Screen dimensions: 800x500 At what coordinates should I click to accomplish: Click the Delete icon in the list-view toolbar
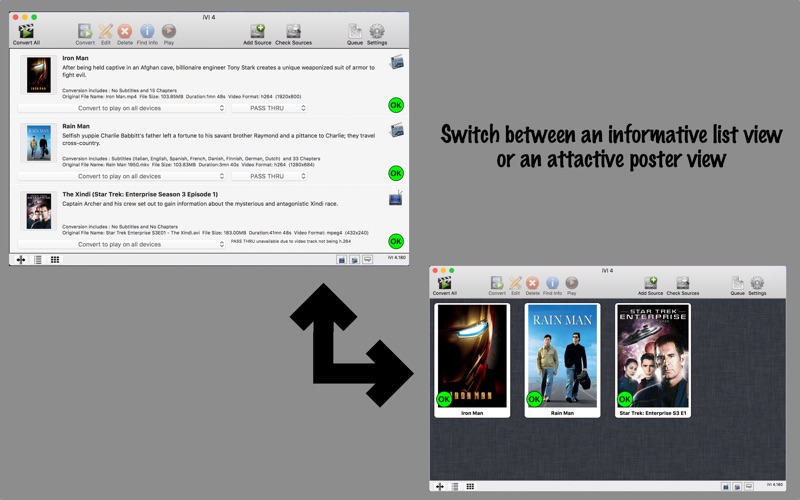(124, 34)
